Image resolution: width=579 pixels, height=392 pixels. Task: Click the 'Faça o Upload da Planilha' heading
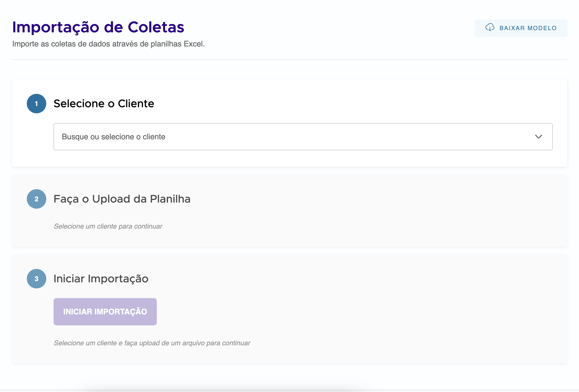pos(122,199)
